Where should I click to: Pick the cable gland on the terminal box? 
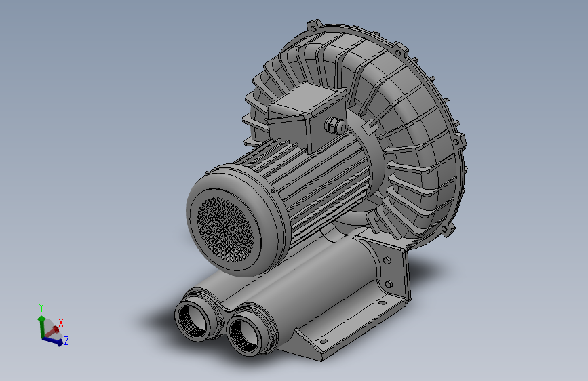point(335,125)
